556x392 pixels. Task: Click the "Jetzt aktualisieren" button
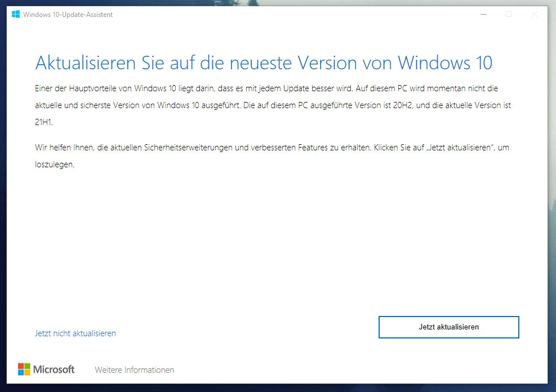(448, 327)
